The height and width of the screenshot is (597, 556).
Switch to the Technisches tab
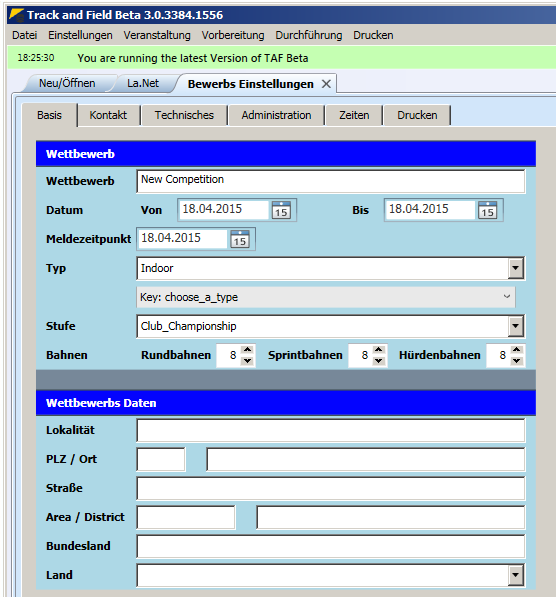(x=184, y=115)
